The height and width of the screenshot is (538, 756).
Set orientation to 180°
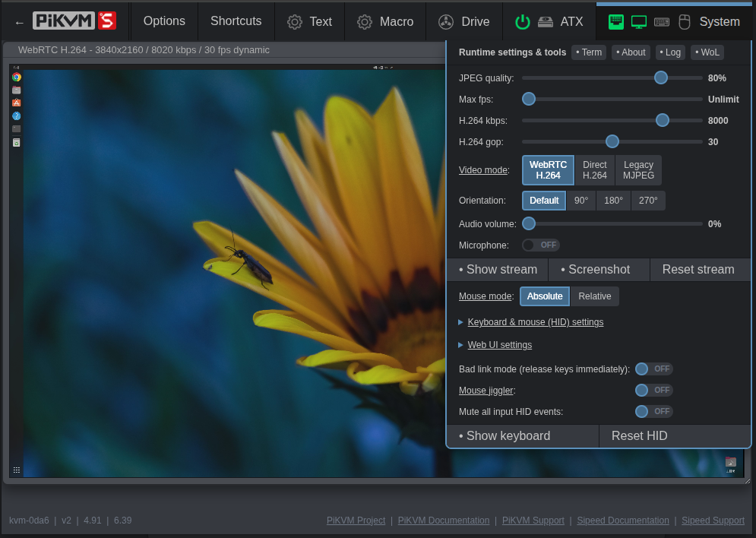coord(613,201)
